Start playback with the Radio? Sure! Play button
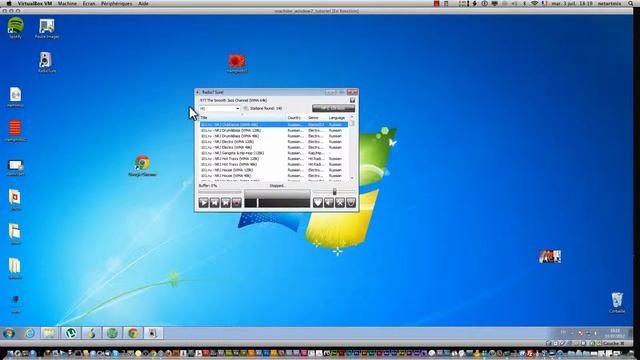This screenshot has width=640, height=360. pyautogui.click(x=203, y=202)
